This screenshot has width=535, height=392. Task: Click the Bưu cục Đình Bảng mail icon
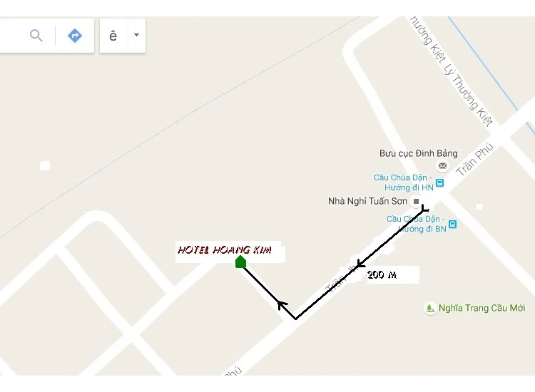coord(442,166)
